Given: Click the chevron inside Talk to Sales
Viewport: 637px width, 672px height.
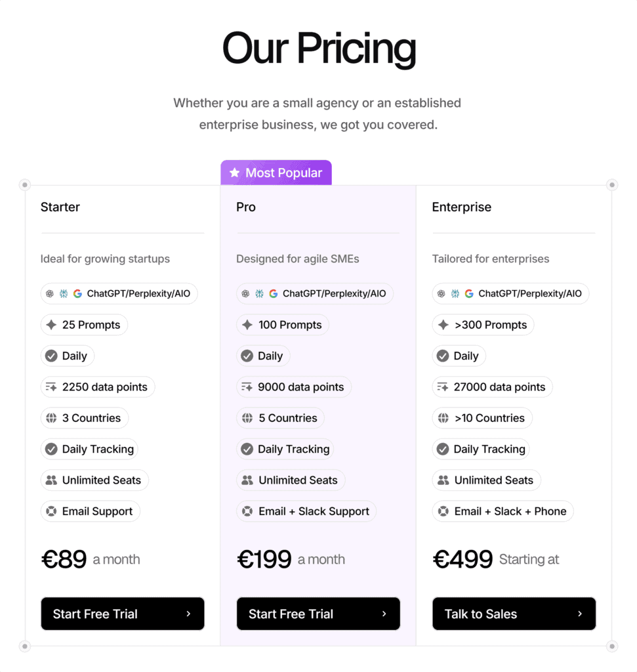Looking at the screenshot, I should tap(579, 614).
